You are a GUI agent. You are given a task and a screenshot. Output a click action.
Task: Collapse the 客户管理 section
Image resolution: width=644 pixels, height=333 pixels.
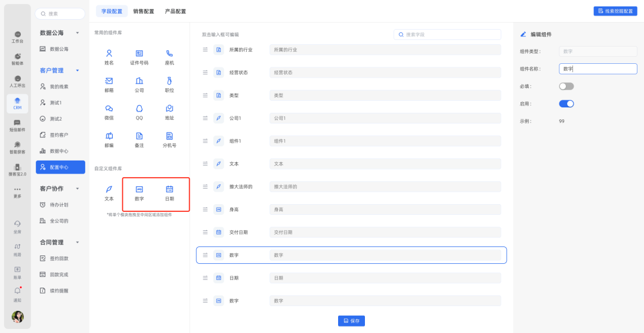pyautogui.click(x=78, y=70)
